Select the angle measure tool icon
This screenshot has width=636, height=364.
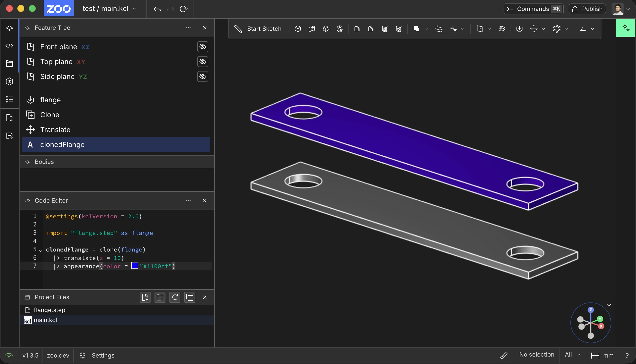(x=583, y=29)
